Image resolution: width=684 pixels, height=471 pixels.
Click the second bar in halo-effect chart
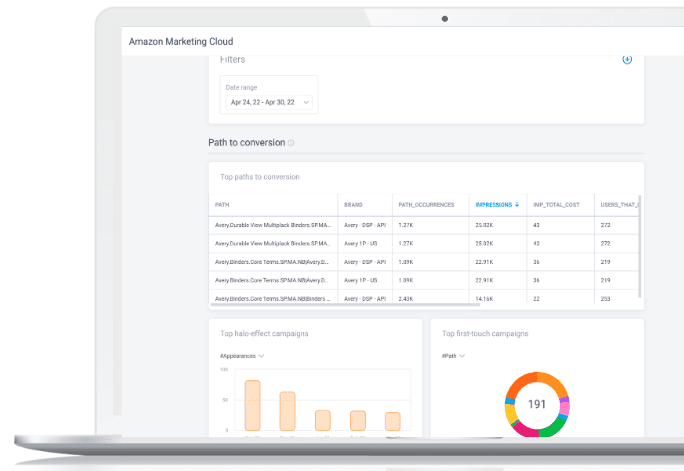287,411
